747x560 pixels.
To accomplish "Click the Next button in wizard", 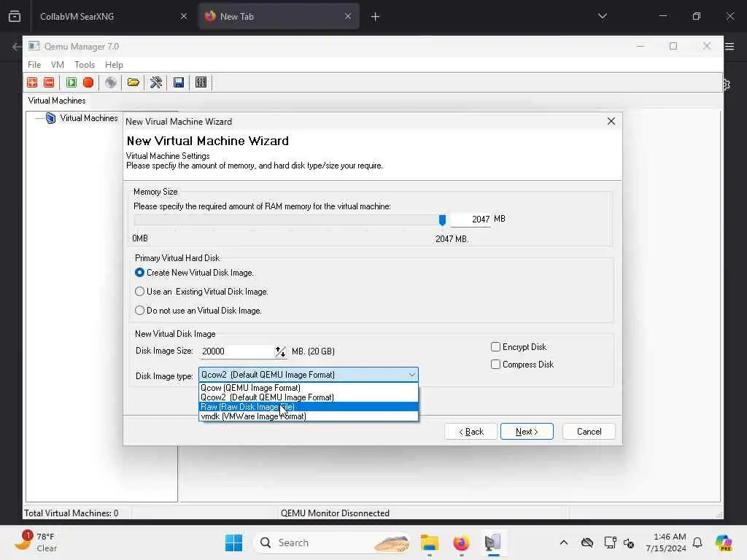I will click(x=527, y=432).
